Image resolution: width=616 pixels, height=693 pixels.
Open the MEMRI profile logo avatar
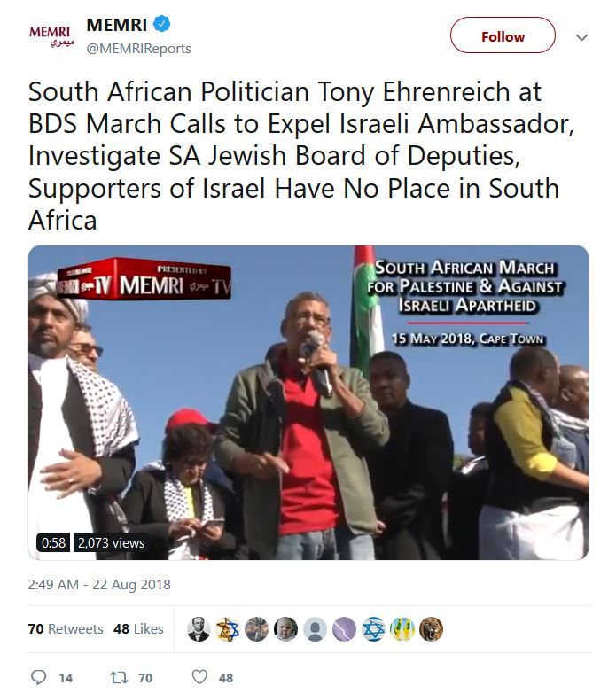(51, 35)
